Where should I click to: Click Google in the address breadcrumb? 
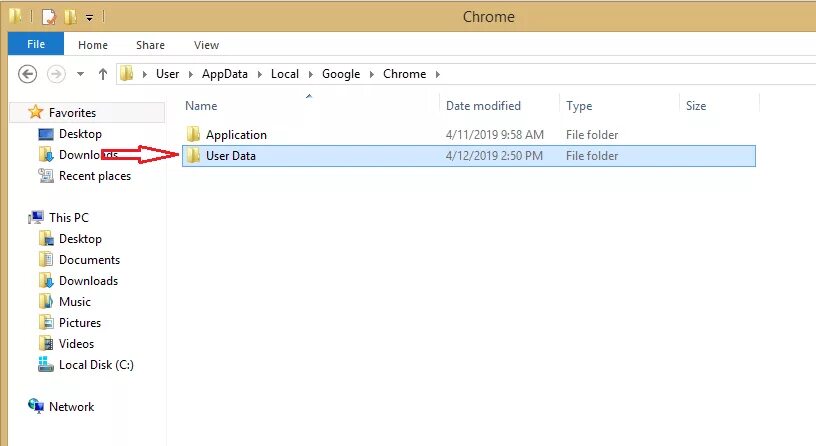341,74
